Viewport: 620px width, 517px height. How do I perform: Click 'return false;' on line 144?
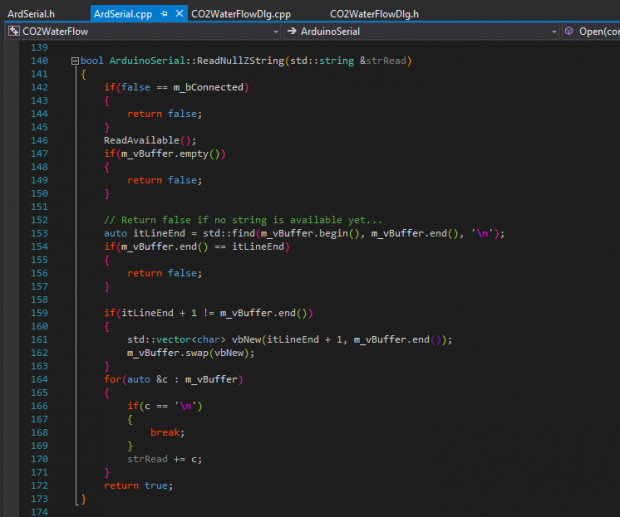(164, 114)
